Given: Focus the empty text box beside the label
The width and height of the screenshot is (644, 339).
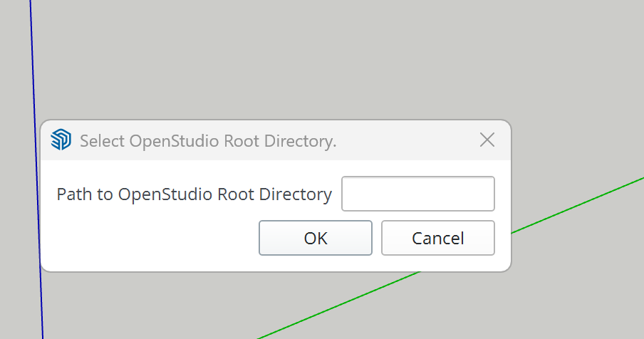Looking at the screenshot, I should (417, 194).
